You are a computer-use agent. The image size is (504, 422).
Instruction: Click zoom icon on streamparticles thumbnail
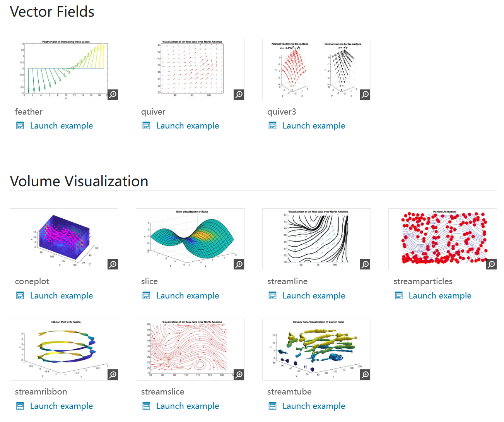[x=491, y=264]
